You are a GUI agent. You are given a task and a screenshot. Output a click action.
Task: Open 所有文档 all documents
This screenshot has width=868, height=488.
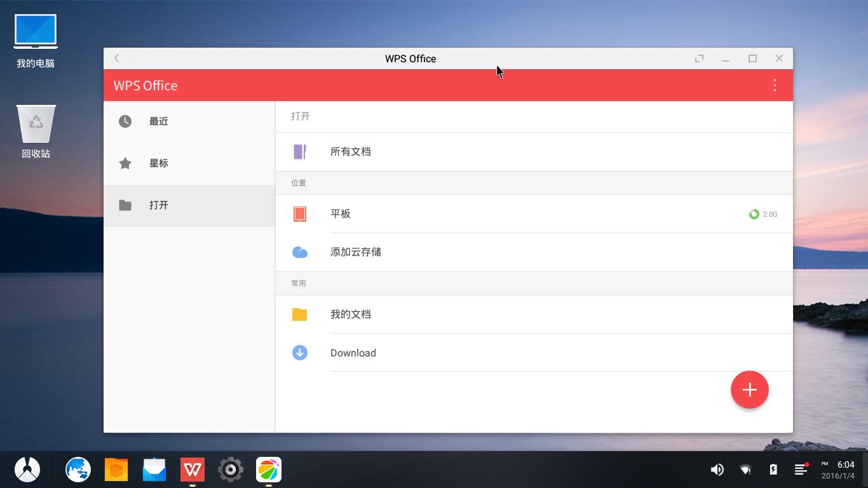point(534,152)
